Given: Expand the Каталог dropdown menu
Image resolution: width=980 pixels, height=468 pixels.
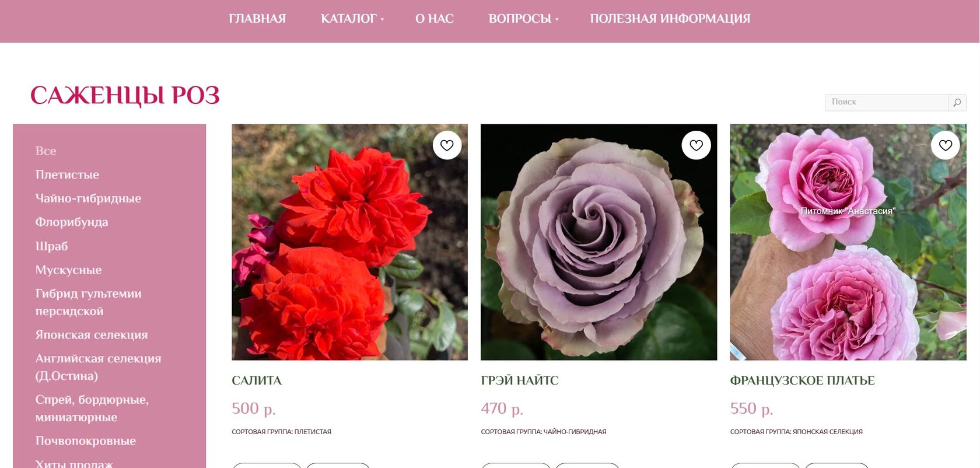Looking at the screenshot, I should point(352,19).
